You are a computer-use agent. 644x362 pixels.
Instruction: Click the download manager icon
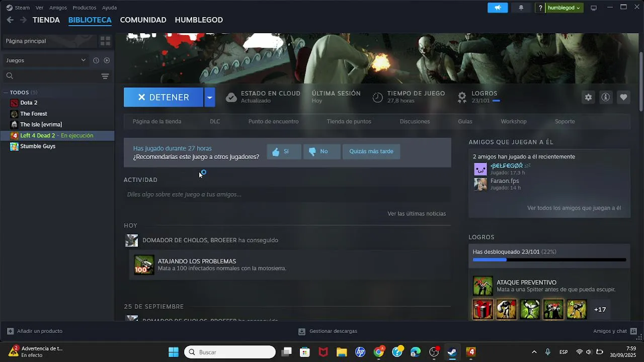click(x=302, y=331)
